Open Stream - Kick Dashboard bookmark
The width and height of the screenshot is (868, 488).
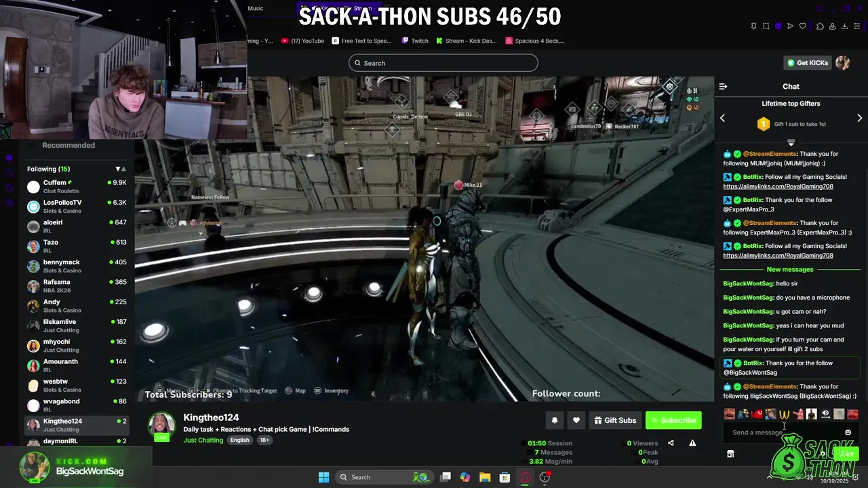[466, 41]
